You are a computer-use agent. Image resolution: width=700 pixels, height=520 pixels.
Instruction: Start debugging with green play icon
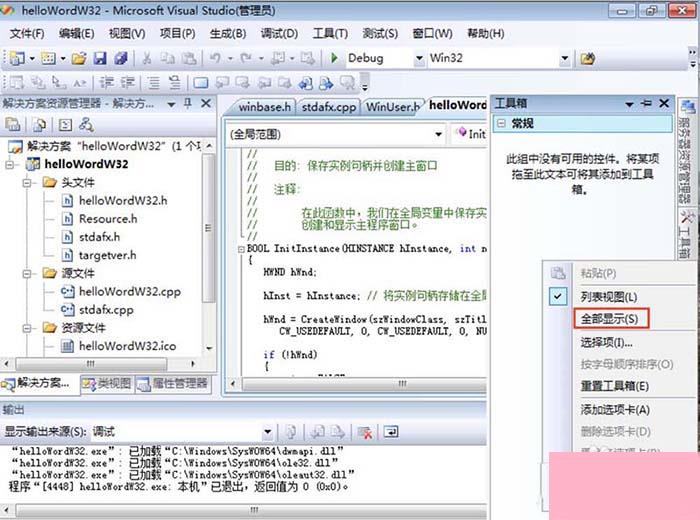[x=334, y=58]
